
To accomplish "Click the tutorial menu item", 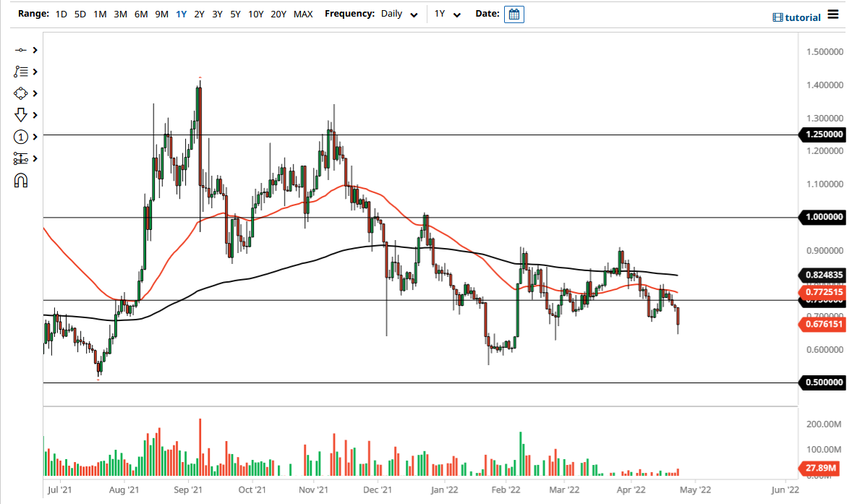I will (796, 17).
